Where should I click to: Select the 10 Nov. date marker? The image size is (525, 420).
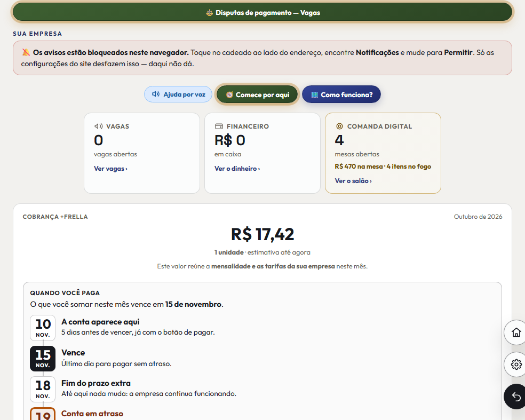pyautogui.click(x=43, y=328)
